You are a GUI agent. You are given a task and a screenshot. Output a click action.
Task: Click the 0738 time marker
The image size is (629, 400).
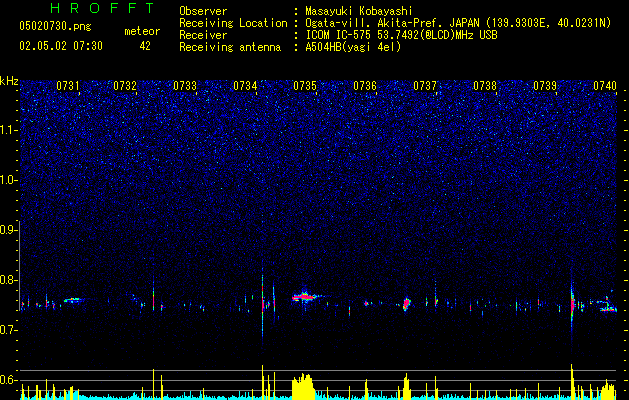(x=485, y=86)
